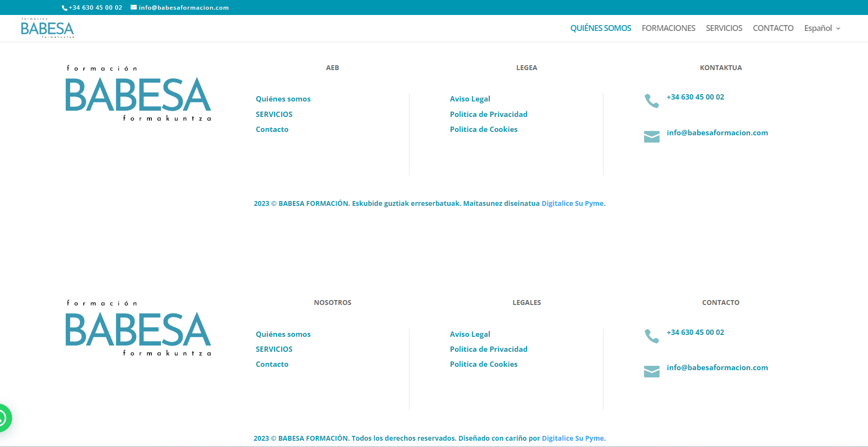Viewport: 868px width, 447px height.
Task: Open the SERVICIOS menu item in header
Action: 724,28
